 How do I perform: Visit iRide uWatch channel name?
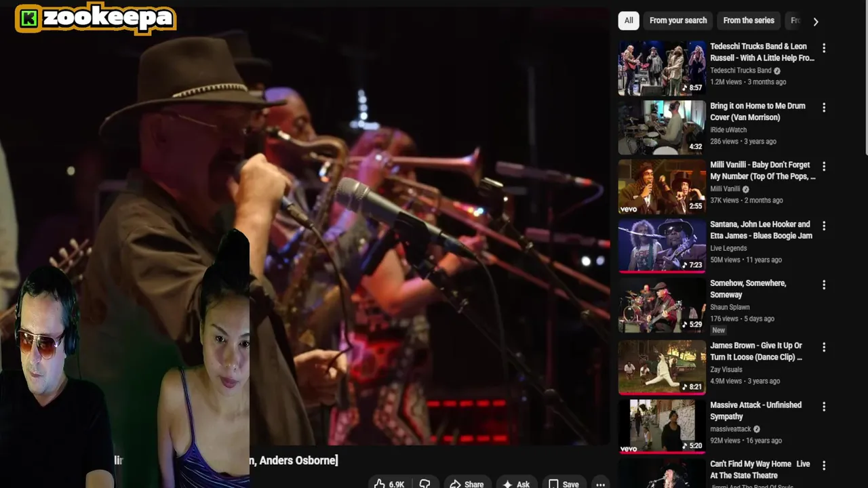(x=728, y=129)
